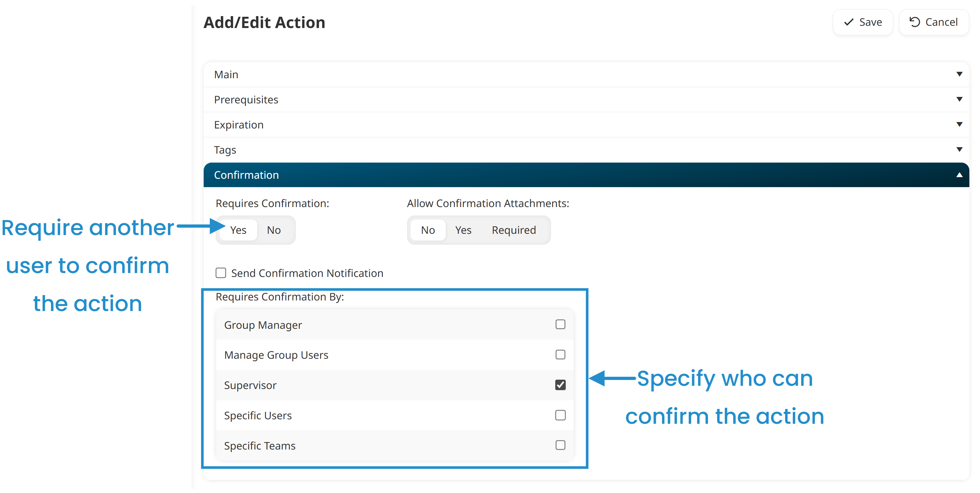This screenshot has width=980, height=493.
Task: Set Allow Confirmation Attachments to Yes
Action: pyautogui.click(x=463, y=230)
